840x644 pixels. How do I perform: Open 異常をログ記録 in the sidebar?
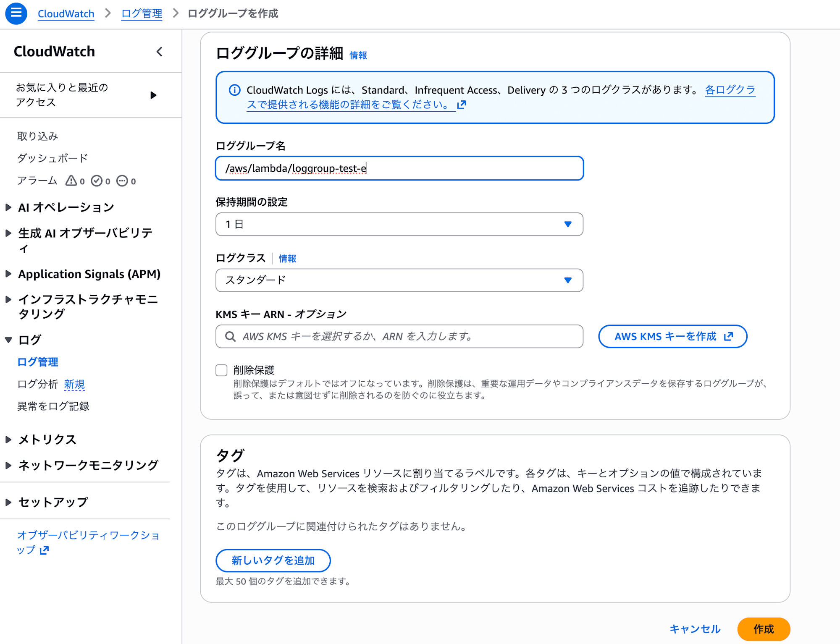(x=53, y=406)
